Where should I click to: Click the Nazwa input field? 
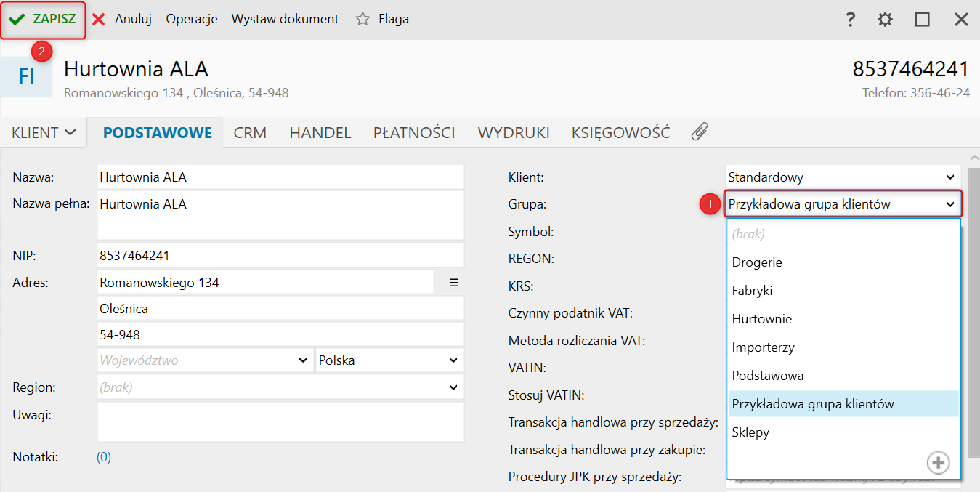click(x=280, y=177)
